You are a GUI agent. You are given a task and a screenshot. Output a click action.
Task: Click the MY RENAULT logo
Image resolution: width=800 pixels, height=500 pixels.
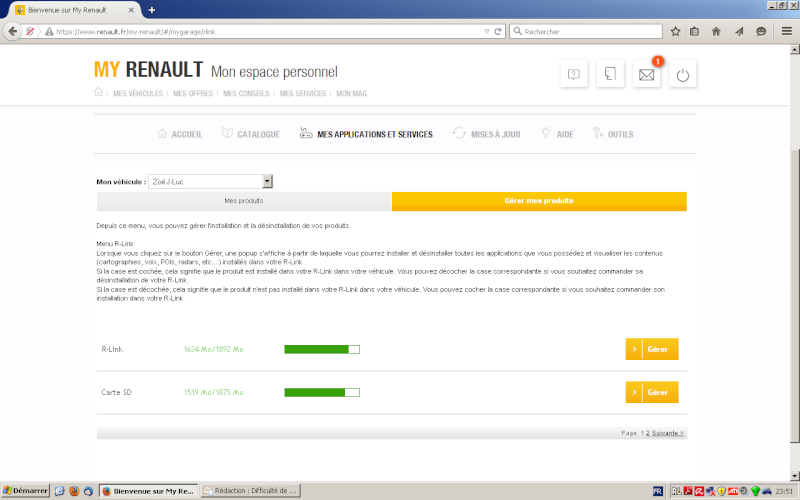tap(148, 70)
